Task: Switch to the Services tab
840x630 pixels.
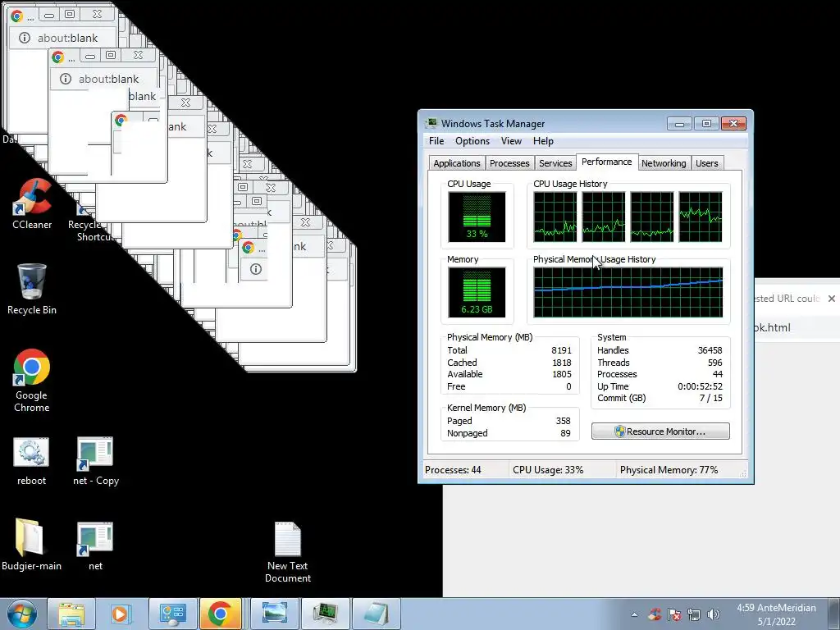Action: pos(555,163)
